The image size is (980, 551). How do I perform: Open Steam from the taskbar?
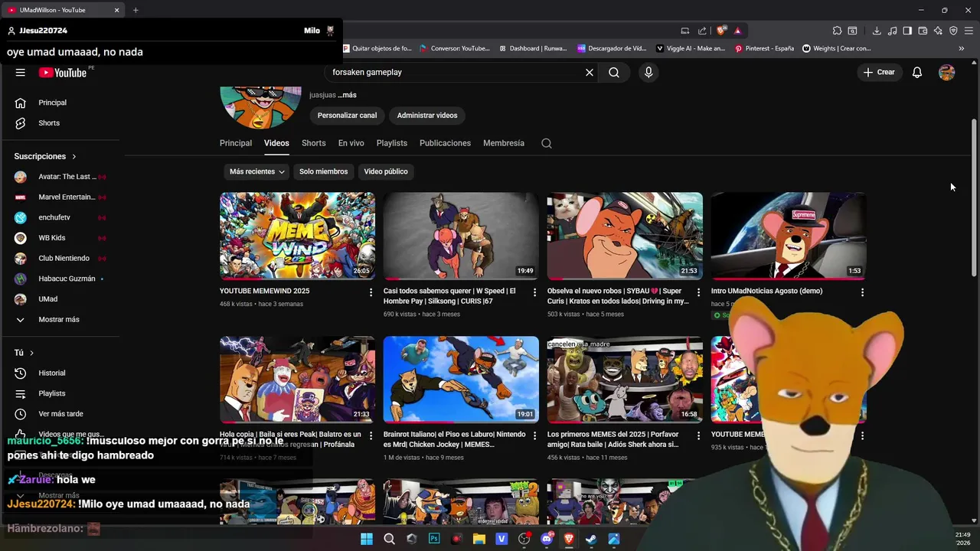point(591,539)
